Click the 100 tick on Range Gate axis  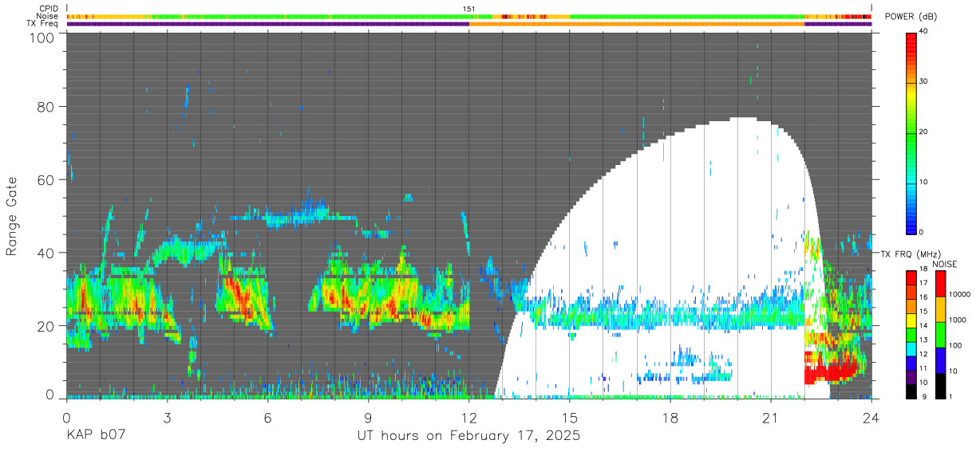coord(41,37)
